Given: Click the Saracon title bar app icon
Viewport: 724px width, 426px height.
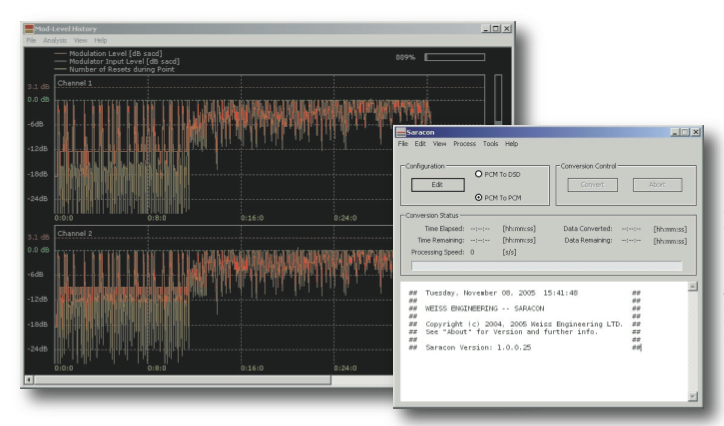Looking at the screenshot, I should 401,132.
